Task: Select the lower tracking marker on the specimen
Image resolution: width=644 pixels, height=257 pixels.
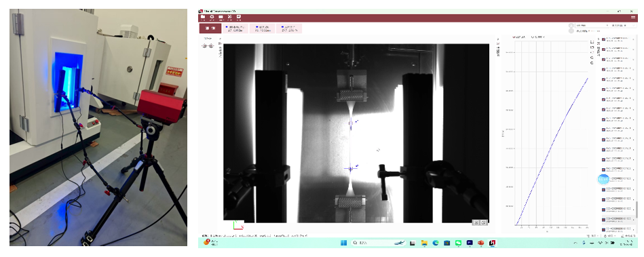Action: coord(350,168)
